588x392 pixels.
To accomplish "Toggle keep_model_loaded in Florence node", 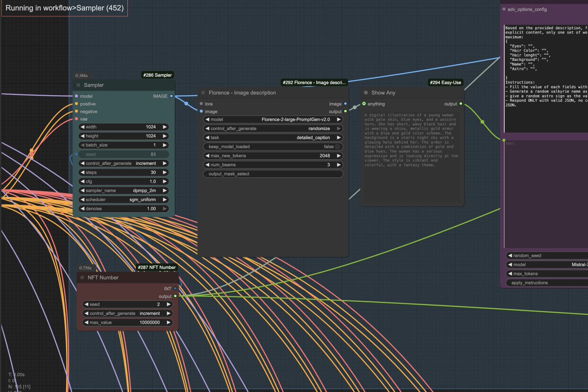I will [273, 147].
